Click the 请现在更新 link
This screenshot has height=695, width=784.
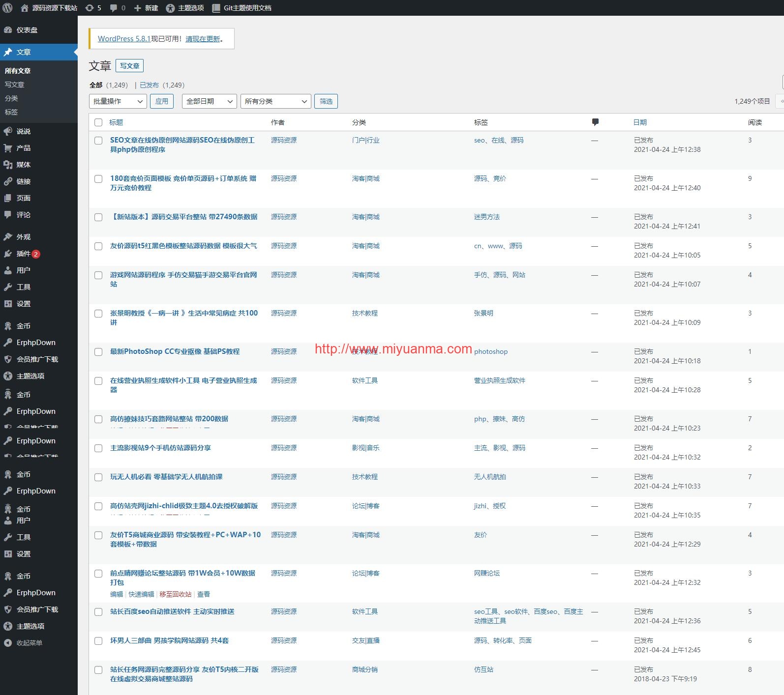(203, 39)
